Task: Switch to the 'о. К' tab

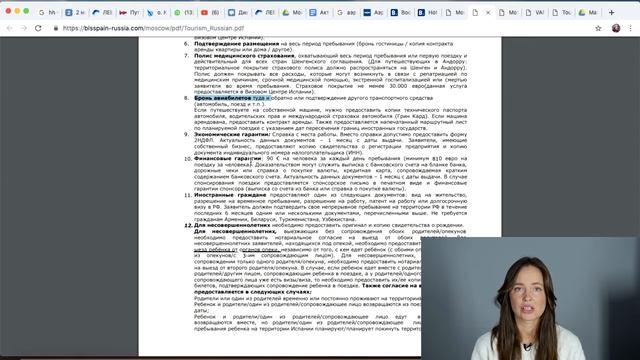Action: (157, 13)
